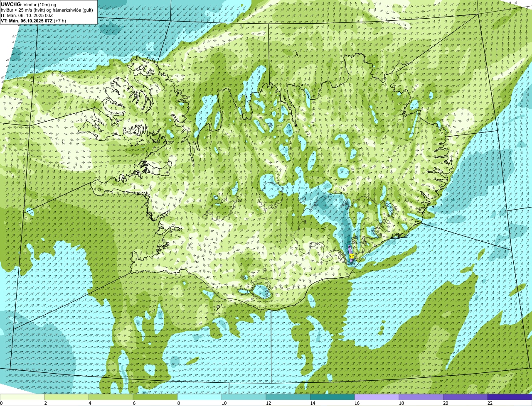Screen dimensions: 532x406
Task: Click the 2–4 m/s light green legend swatch
Action: pos(66,397)
